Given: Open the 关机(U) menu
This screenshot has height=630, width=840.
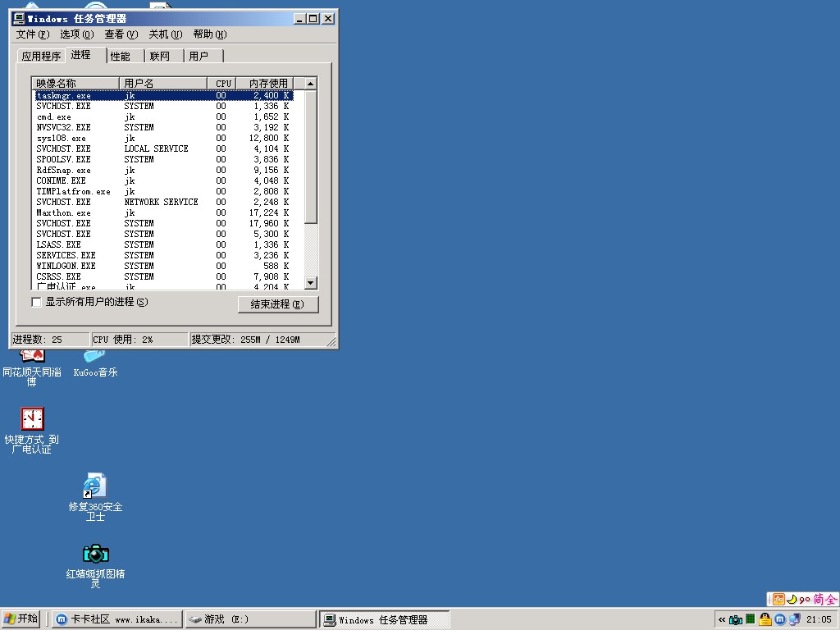Looking at the screenshot, I should [x=166, y=34].
